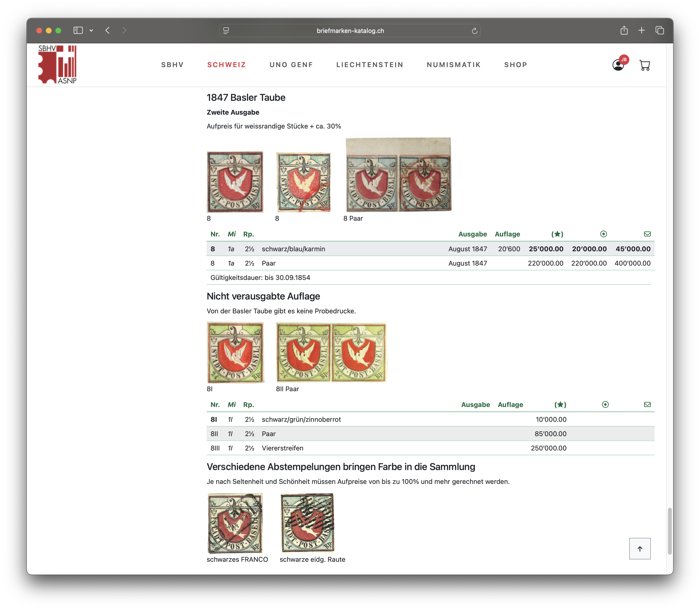The height and width of the screenshot is (610, 700).
Task: Click the Auflage value 20'600
Action: click(509, 249)
